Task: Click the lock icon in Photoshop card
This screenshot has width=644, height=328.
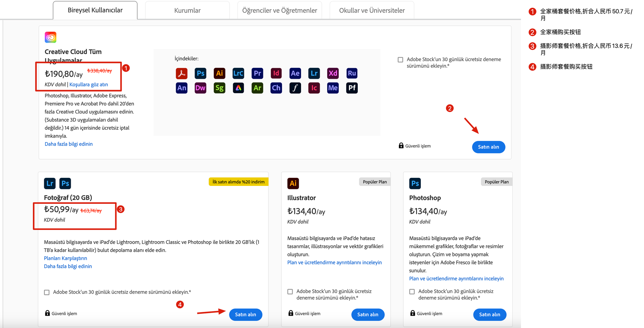Action: (x=412, y=313)
